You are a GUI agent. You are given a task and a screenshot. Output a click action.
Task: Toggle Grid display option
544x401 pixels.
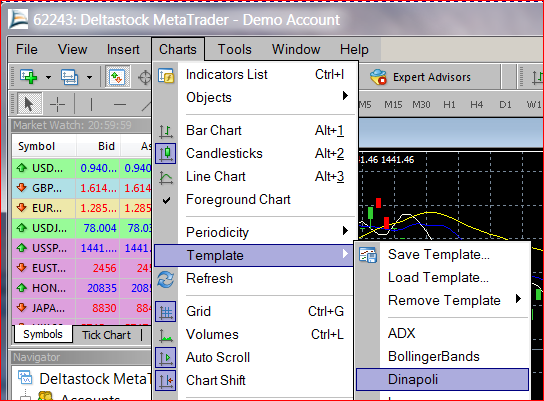click(255, 311)
